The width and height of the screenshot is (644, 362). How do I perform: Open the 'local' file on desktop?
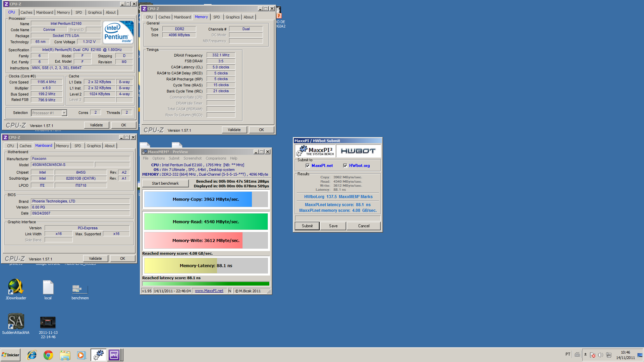click(x=48, y=289)
